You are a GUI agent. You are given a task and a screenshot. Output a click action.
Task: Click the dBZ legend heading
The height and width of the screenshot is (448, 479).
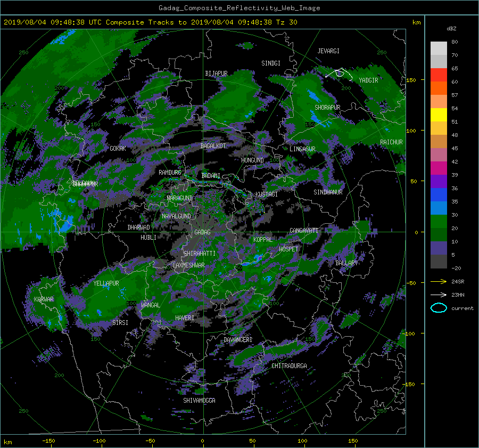coord(451,29)
